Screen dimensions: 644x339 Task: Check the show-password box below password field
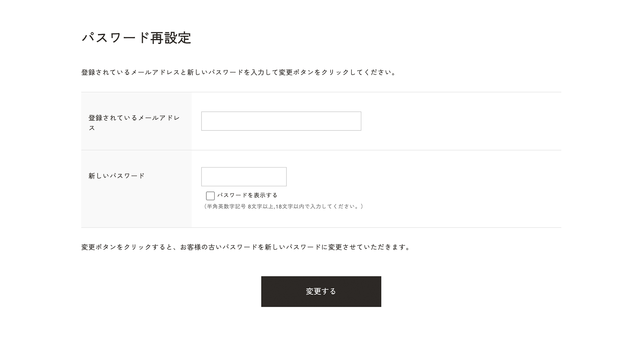point(210,196)
